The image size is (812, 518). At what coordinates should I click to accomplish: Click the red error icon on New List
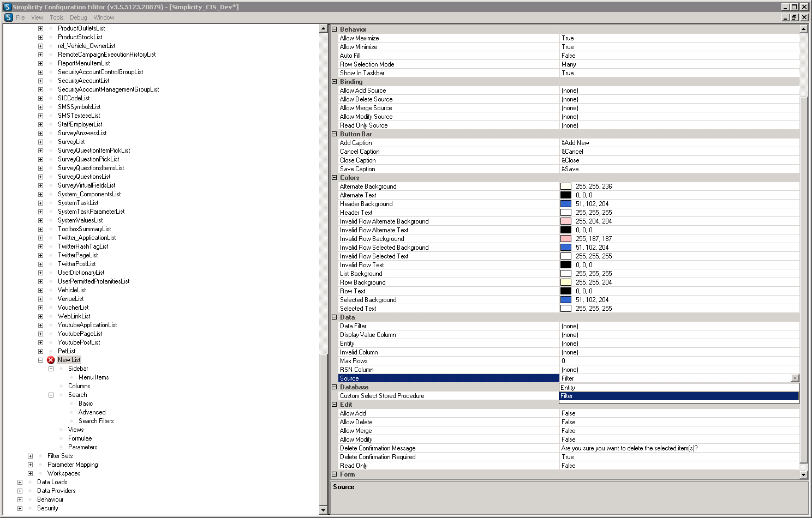click(x=51, y=360)
